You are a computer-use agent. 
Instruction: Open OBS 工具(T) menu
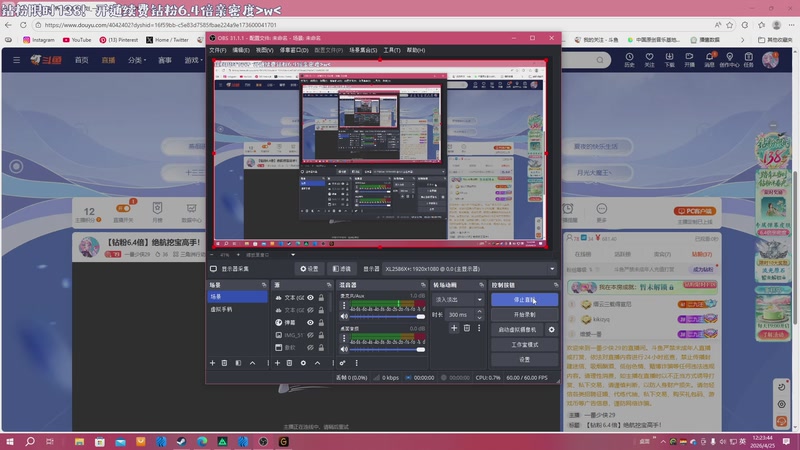(x=392, y=50)
